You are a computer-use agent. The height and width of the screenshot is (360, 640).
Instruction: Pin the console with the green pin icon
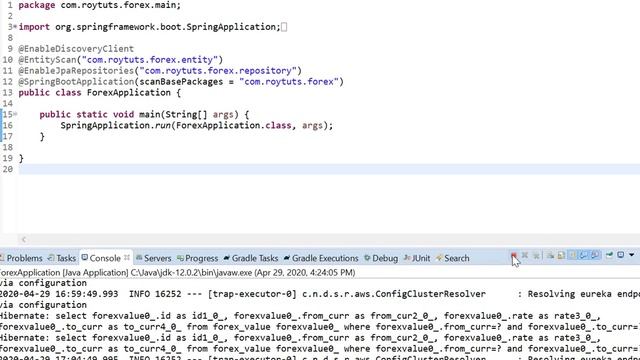pyautogui.click(x=609, y=255)
